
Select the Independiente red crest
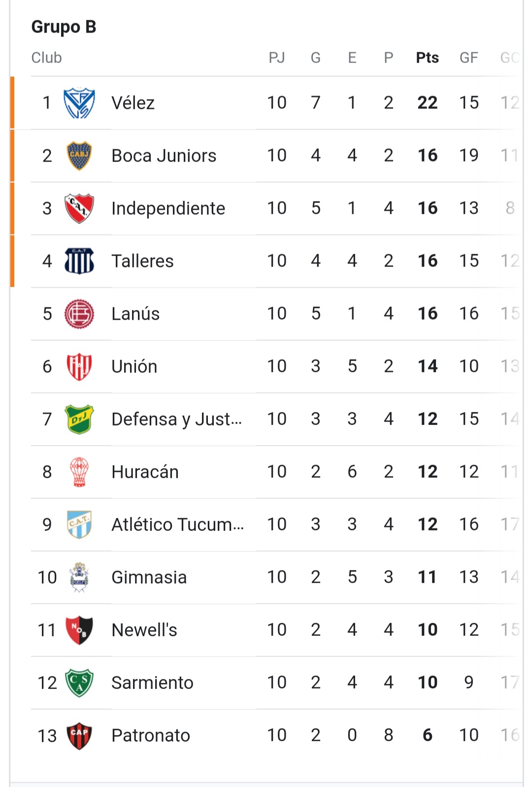[x=79, y=208]
